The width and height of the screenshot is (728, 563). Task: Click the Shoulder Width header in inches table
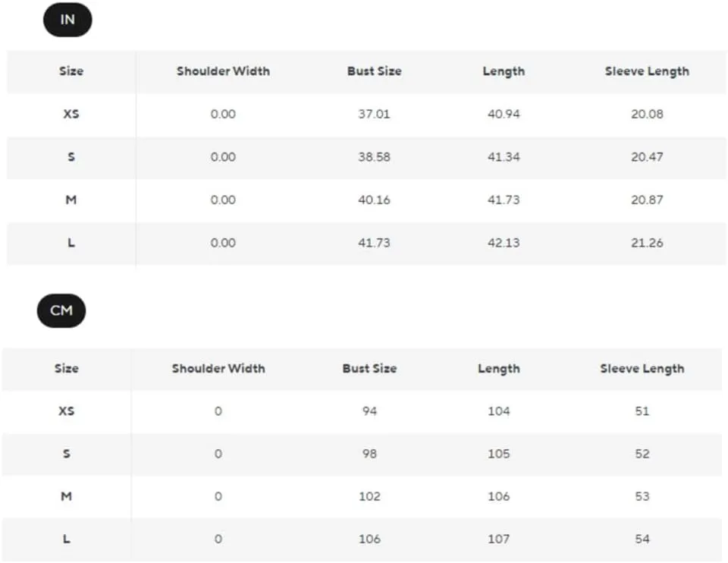(x=223, y=71)
